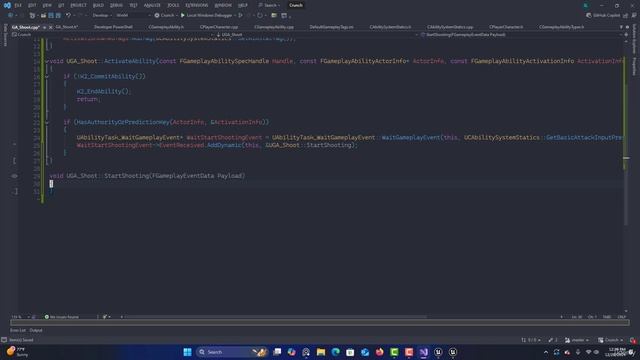This screenshot has width=640, height=360.
Task: Click the notifications bell icon
Action: [x=633, y=340]
